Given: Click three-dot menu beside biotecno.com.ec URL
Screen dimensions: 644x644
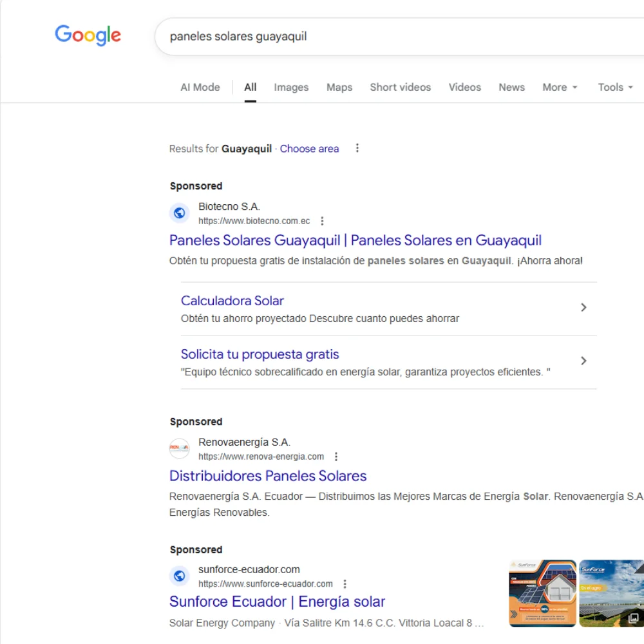Looking at the screenshot, I should click(323, 221).
